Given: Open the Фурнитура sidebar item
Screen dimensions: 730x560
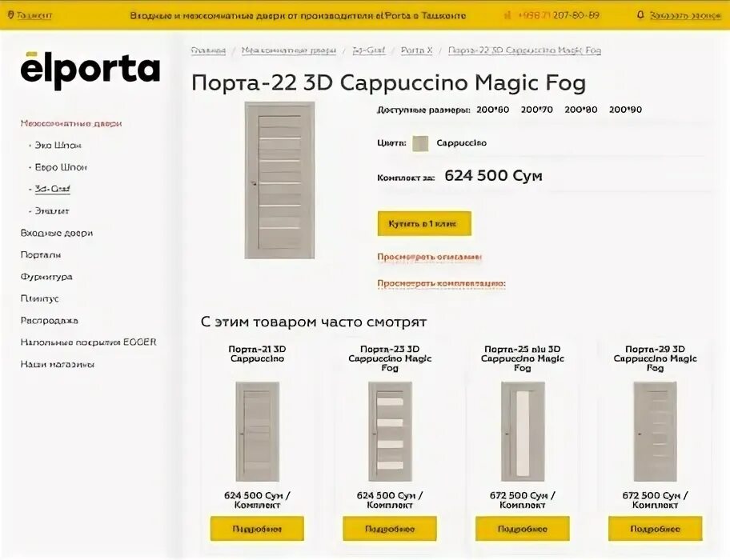Looking at the screenshot, I should 46,277.
